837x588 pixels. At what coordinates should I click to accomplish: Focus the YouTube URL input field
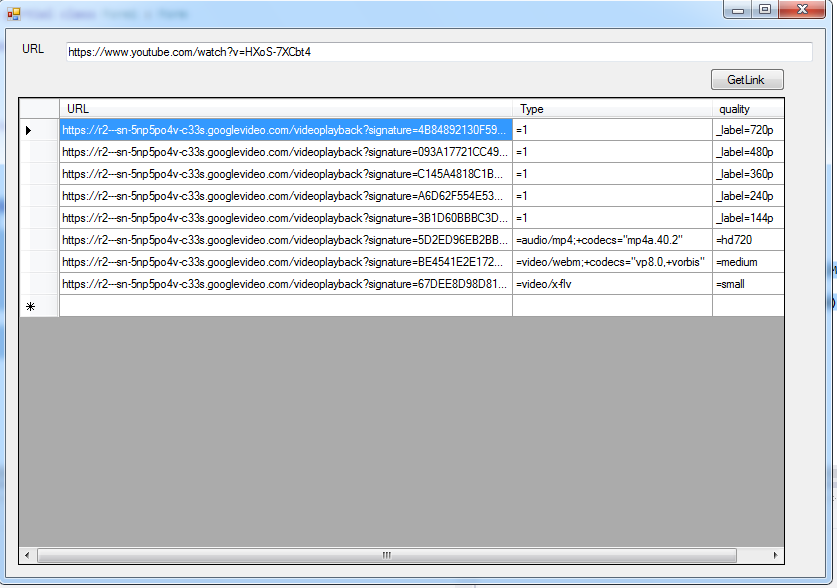pos(439,52)
